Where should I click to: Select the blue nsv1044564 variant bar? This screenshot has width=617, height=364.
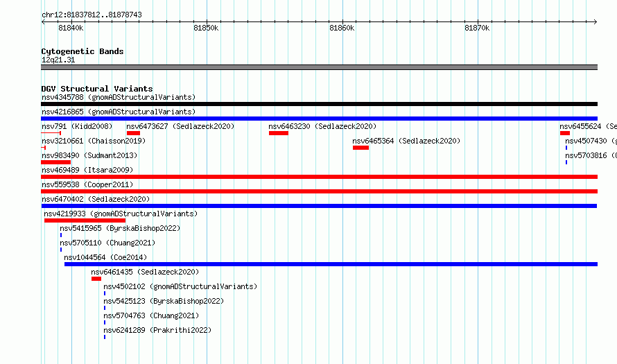click(331, 264)
